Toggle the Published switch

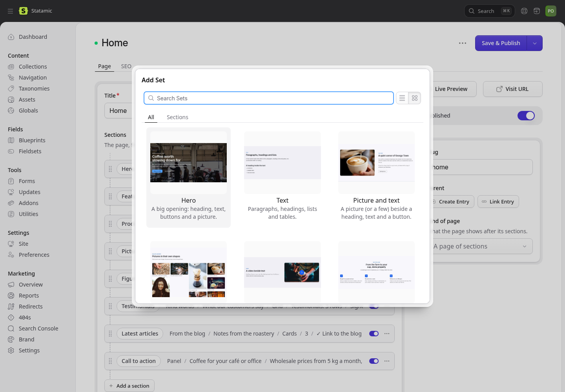[526, 116]
